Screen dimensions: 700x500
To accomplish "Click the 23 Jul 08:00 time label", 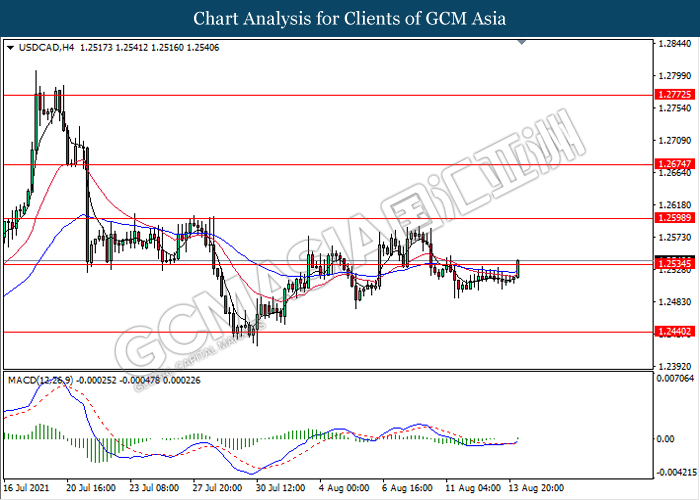I will [154, 488].
